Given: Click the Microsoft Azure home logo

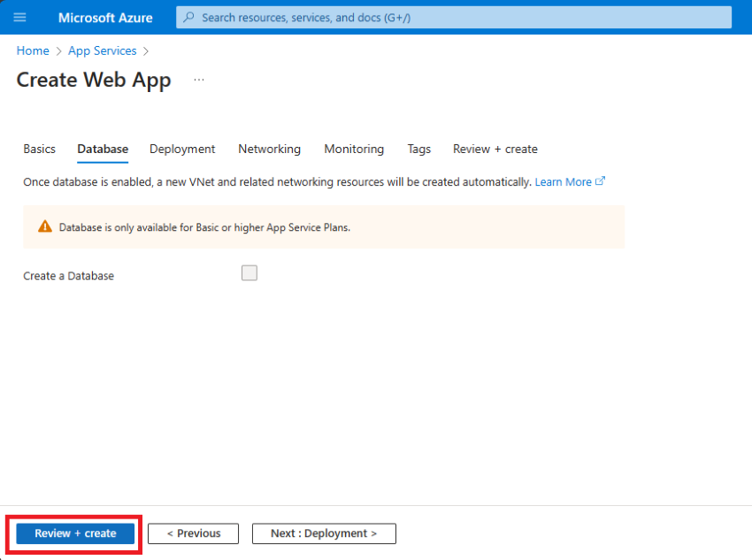Looking at the screenshot, I should 105,17.
